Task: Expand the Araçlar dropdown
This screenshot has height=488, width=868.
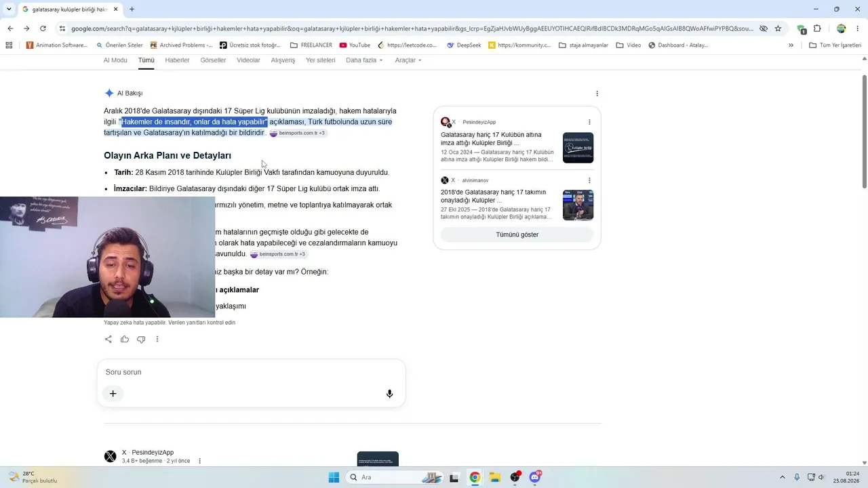Action: point(408,60)
